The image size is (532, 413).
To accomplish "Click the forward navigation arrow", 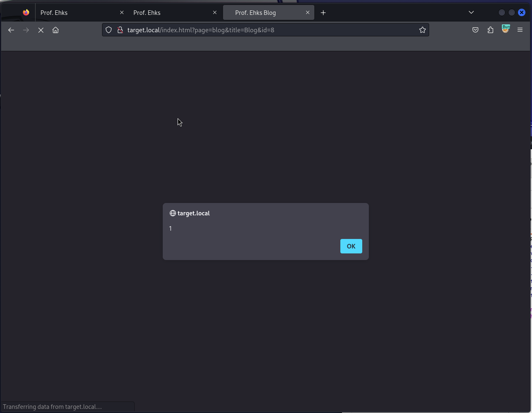I will click(26, 30).
